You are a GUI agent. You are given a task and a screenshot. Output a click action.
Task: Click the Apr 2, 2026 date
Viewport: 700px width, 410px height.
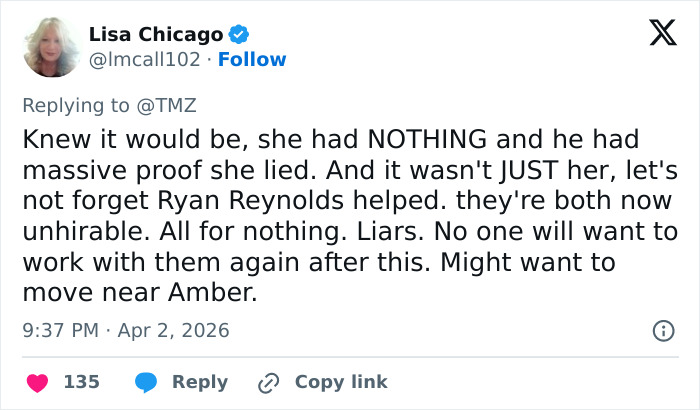pyautogui.click(x=174, y=330)
